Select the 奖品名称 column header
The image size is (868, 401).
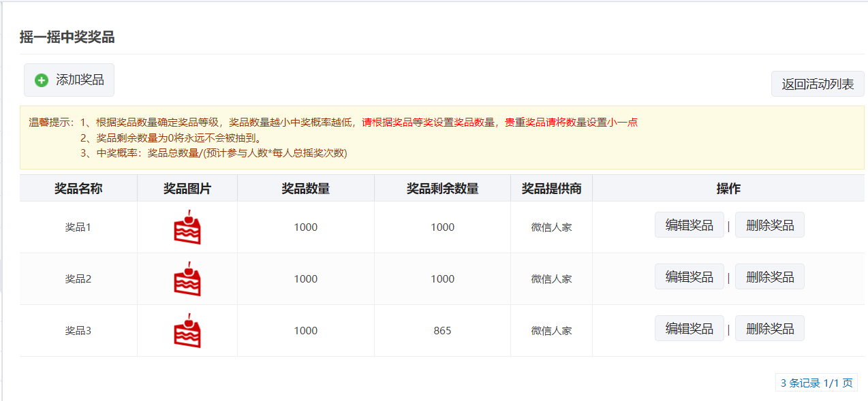[78, 189]
